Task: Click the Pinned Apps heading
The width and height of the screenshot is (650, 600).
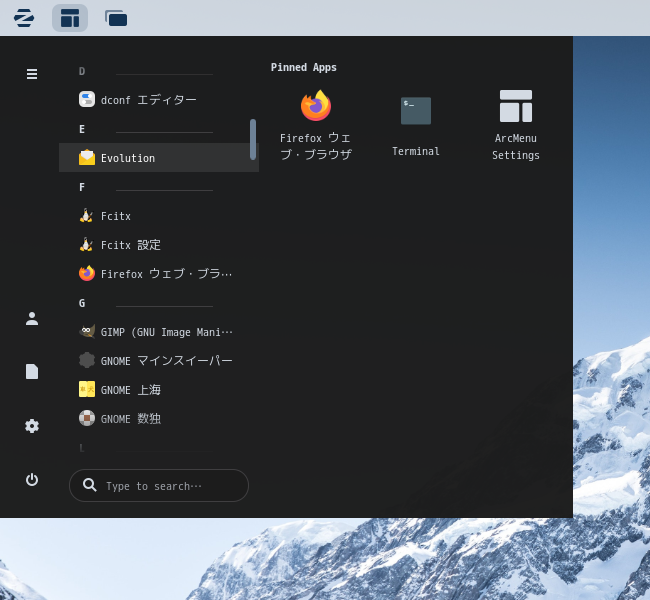Action: point(303,67)
